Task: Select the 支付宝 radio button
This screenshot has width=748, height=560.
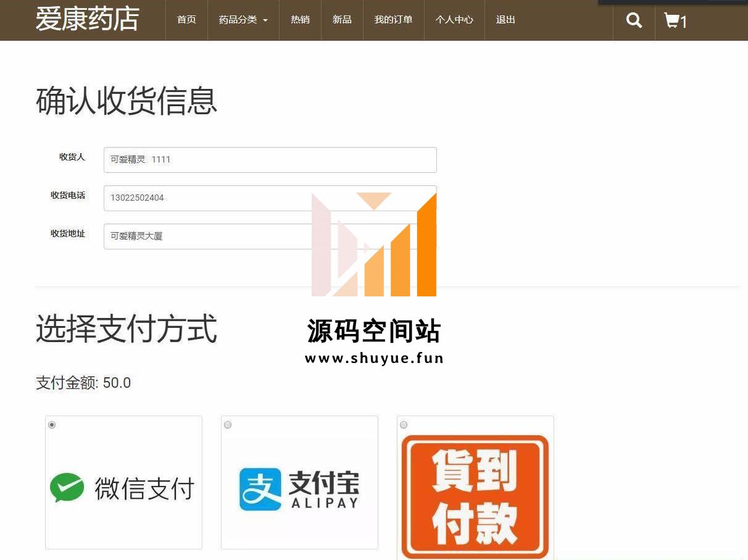Action: [x=228, y=425]
